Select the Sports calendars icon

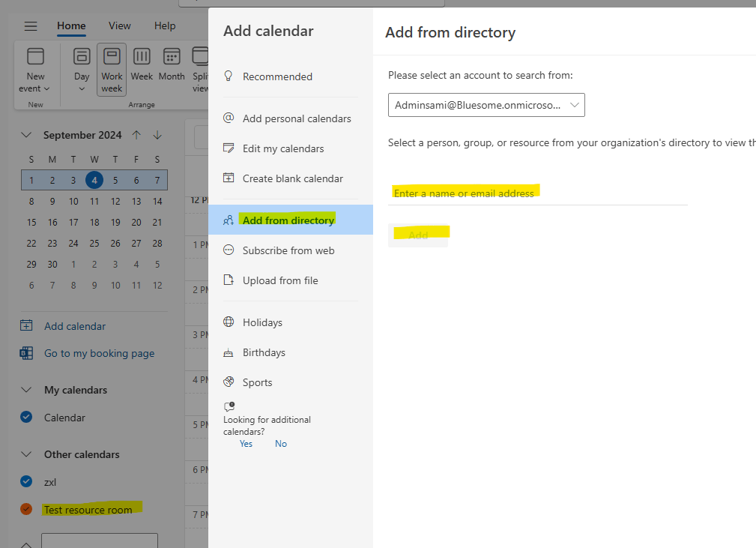coord(228,382)
